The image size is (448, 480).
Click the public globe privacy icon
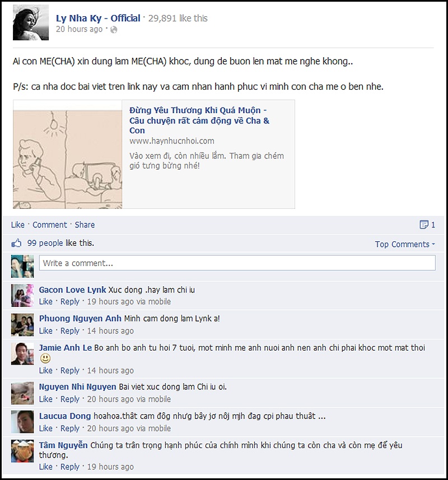click(x=114, y=30)
